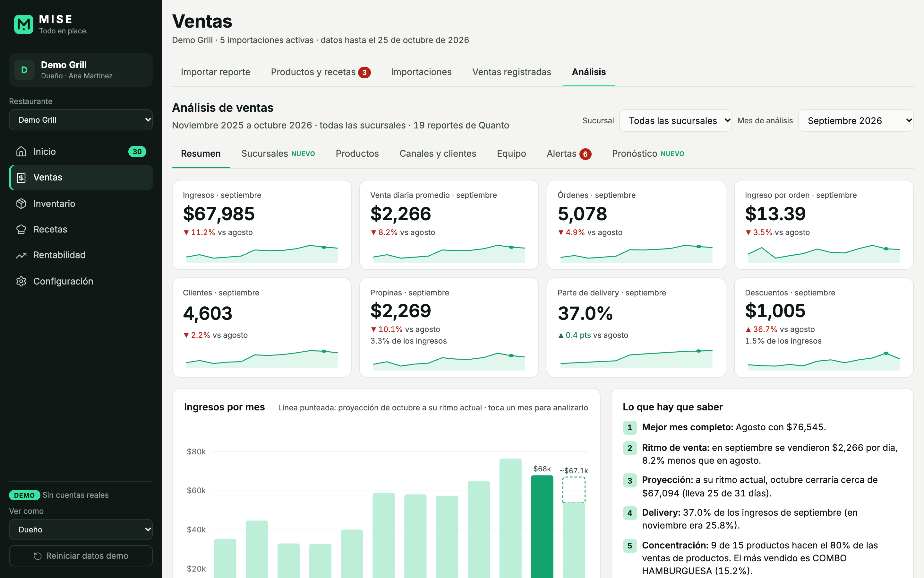Viewport: 924px width, 578px height.
Task: Click the Órdenes septiembre 5,078 value
Action: coord(582,214)
